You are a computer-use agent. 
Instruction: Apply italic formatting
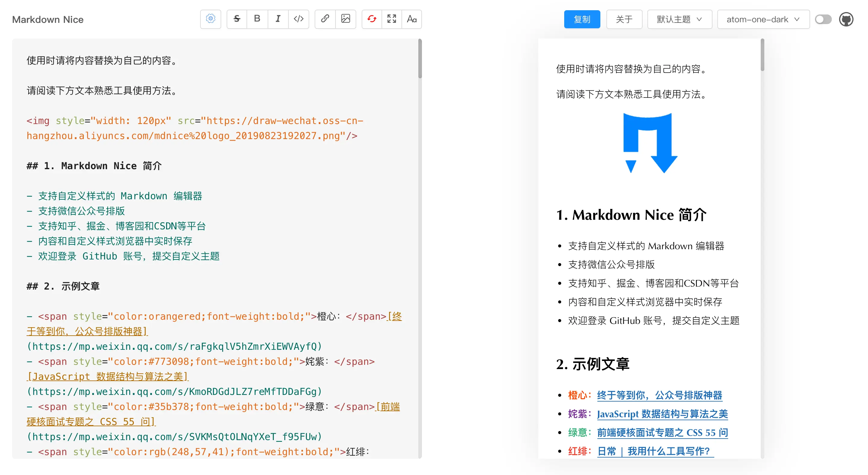coord(278,19)
